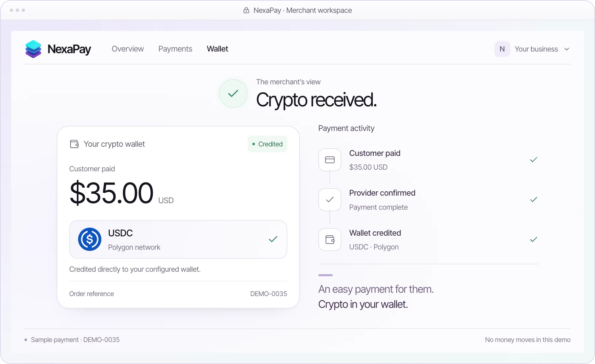The image size is (595, 364).
Task: Click the wallet icon beside Your crypto wallet
Action: [x=75, y=144]
